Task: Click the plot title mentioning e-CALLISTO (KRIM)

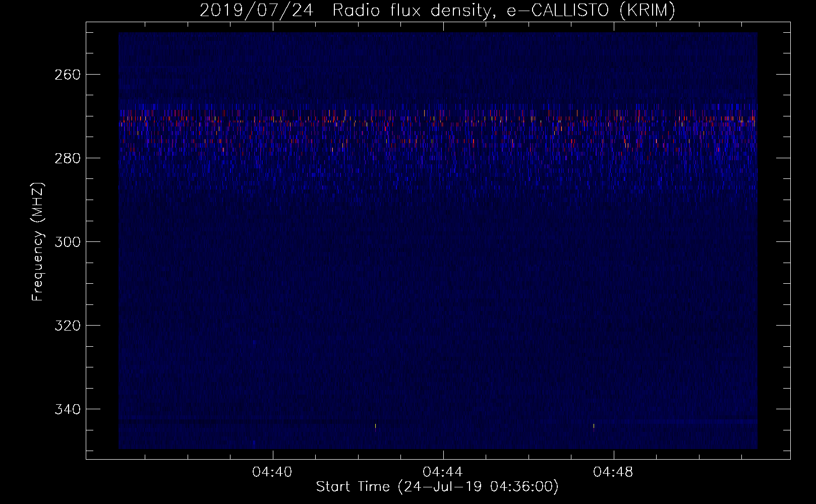Action: click(x=437, y=10)
